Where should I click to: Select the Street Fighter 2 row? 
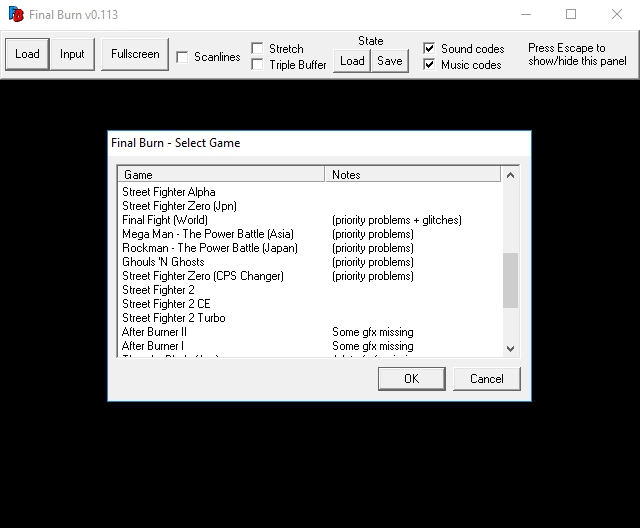pyautogui.click(x=158, y=290)
